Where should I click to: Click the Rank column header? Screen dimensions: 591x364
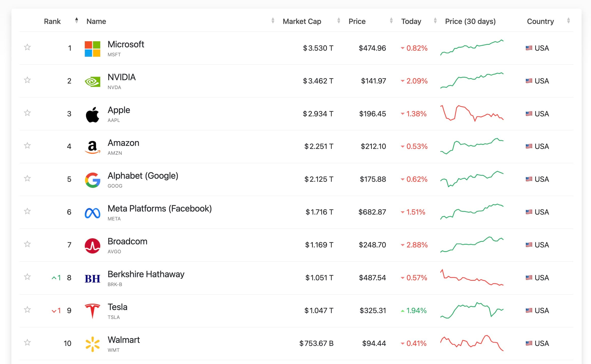point(52,21)
